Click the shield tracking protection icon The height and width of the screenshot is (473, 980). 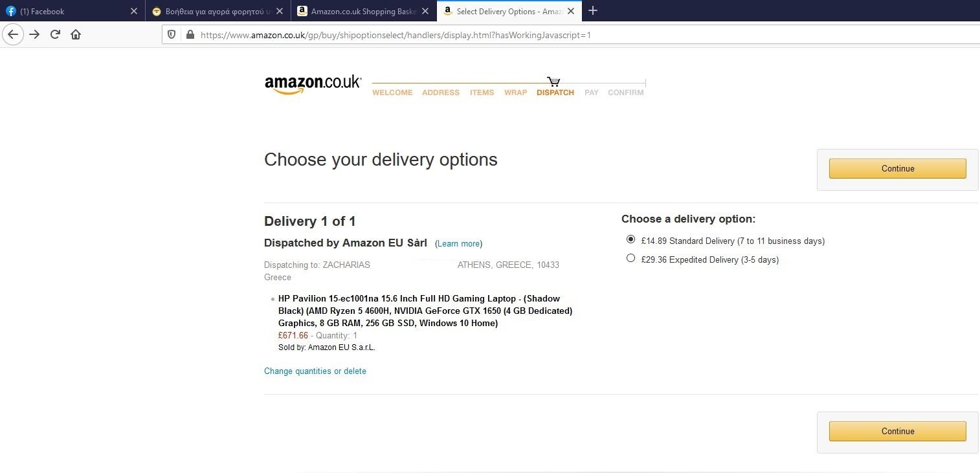(172, 34)
